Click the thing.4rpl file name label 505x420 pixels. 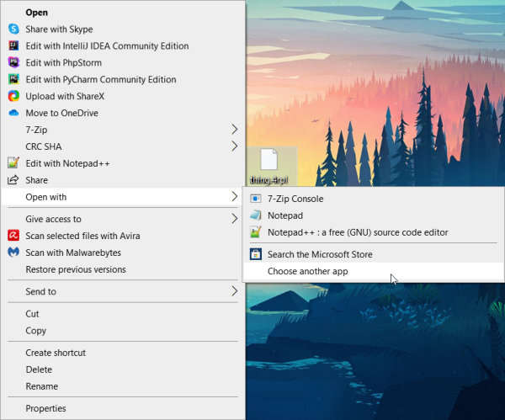[x=269, y=180]
